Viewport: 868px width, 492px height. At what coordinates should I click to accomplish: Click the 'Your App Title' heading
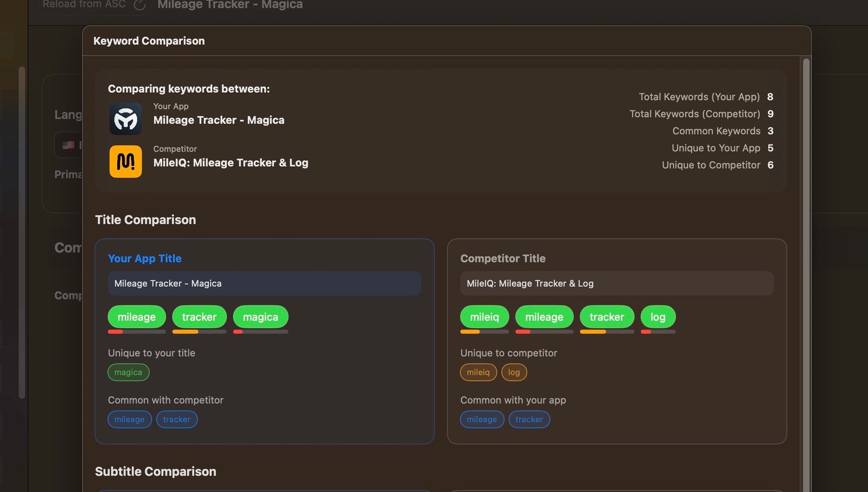[145, 258]
